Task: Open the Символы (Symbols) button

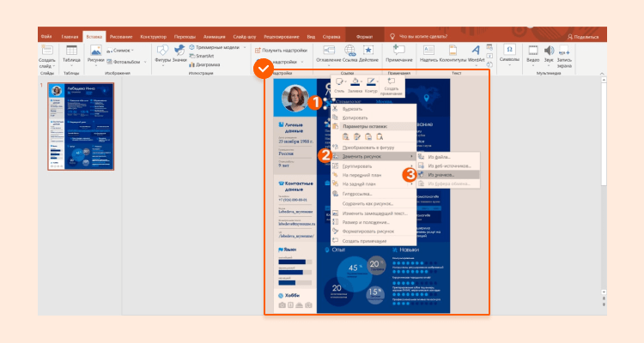Action: [x=509, y=53]
